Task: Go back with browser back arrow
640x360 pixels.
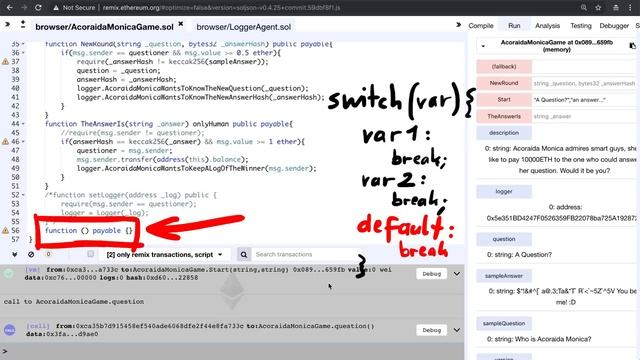Action: click(x=9, y=7)
